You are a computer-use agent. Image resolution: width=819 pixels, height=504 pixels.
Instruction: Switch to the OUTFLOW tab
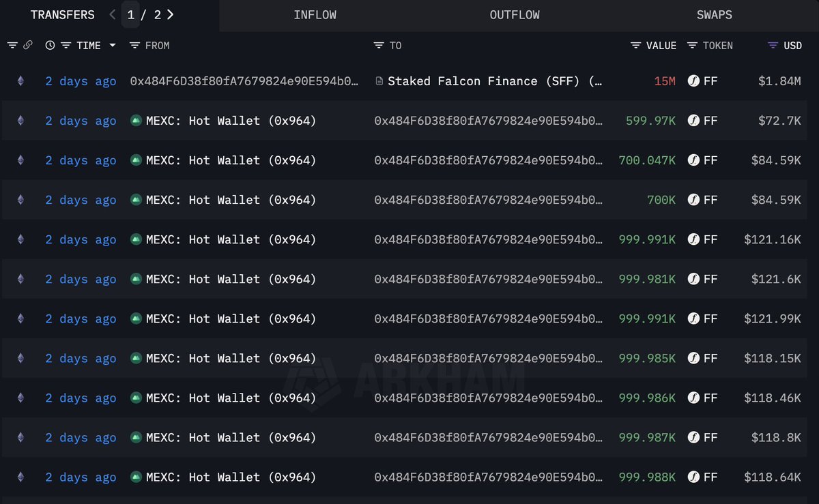pos(515,15)
